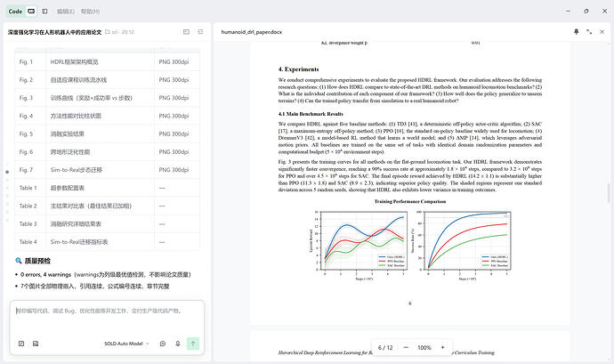
Task: Close the humanoid_drl_paper.docx preview panel
Action: [x=602, y=32]
